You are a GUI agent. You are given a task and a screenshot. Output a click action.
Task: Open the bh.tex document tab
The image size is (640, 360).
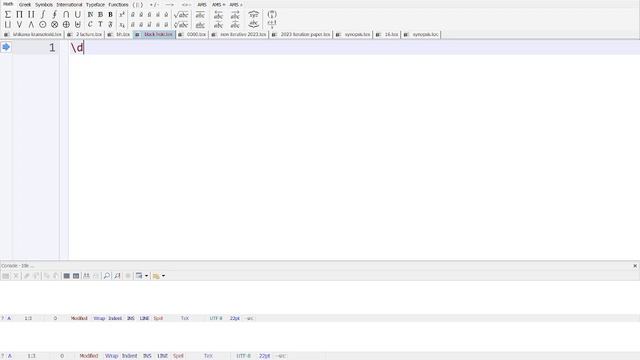[119, 34]
